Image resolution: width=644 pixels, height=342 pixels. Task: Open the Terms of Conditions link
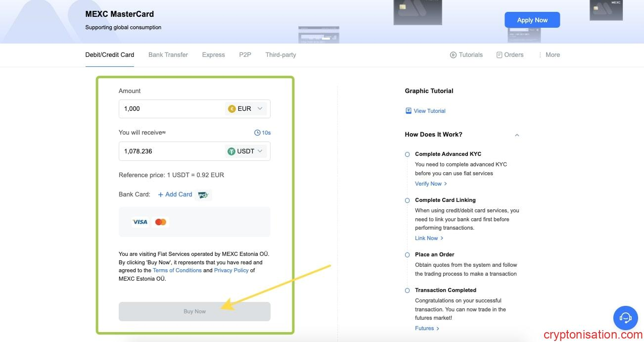pos(177,270)
